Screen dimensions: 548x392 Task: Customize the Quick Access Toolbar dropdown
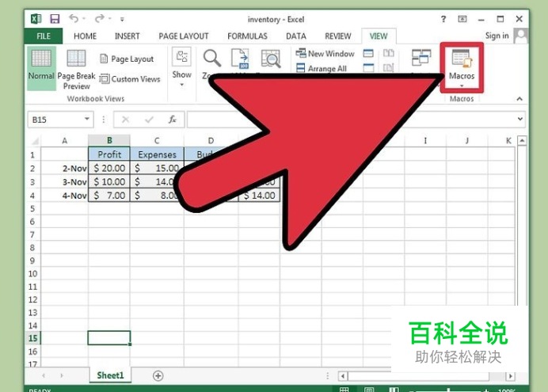tap(122, 19)
